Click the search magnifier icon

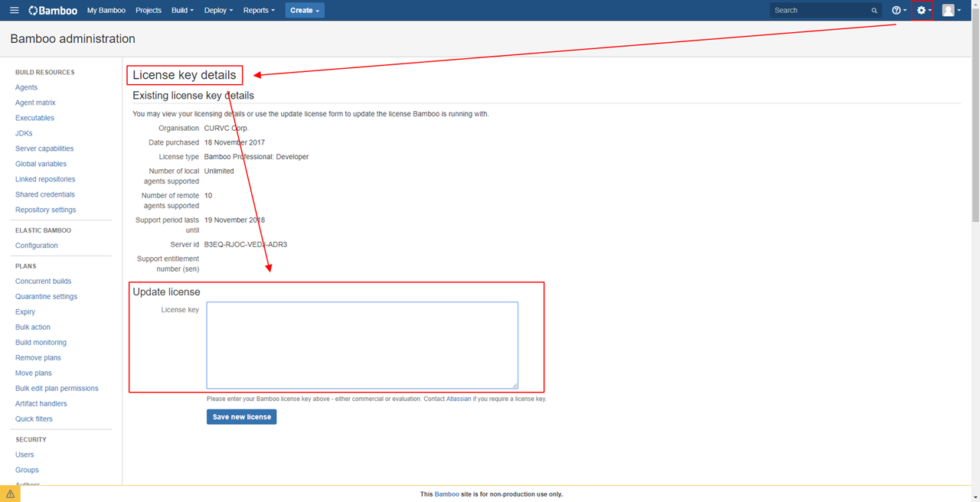[x=874, y=11]
